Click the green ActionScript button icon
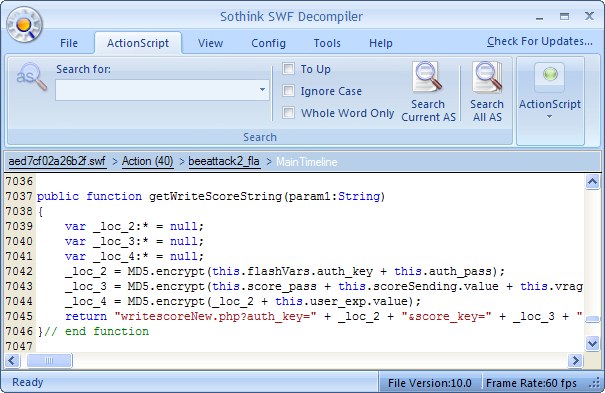The height and width of the screenshot is (393, 605). 550,77
